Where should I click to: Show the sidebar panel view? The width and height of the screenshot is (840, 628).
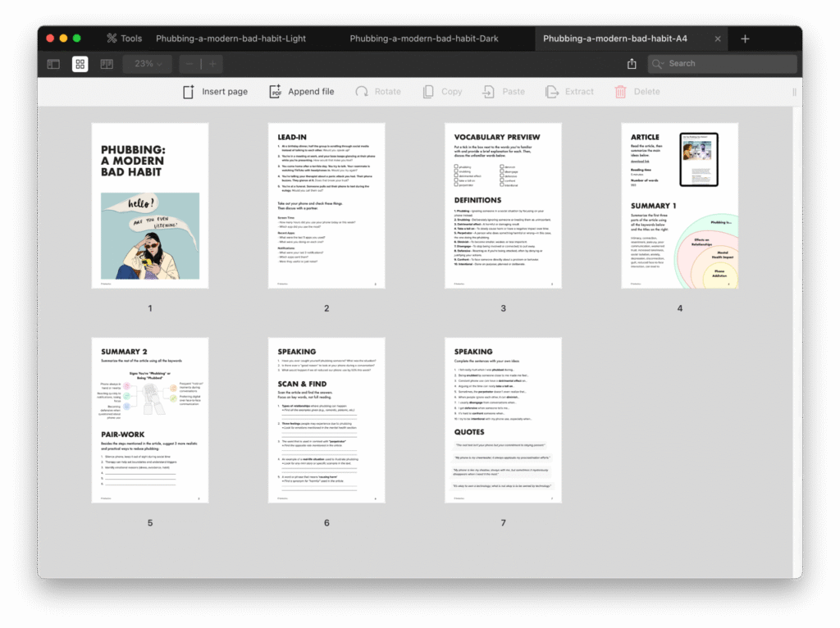coord(53,64)
